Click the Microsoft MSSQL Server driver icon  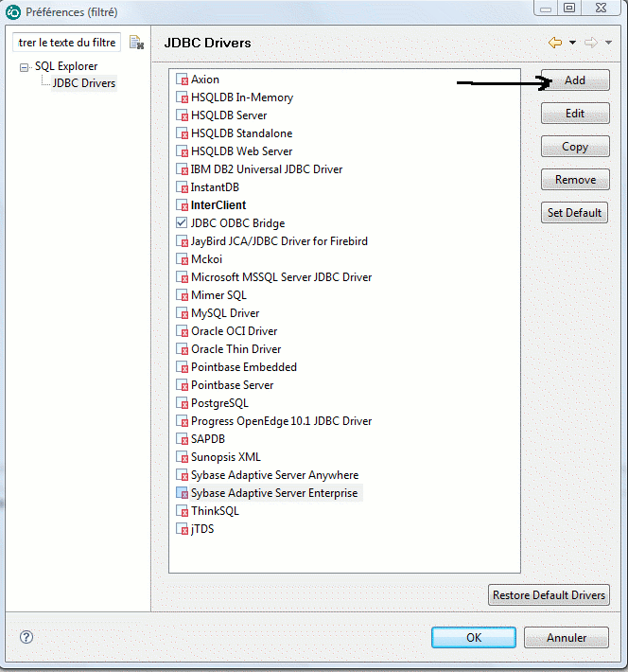(182, 277)
